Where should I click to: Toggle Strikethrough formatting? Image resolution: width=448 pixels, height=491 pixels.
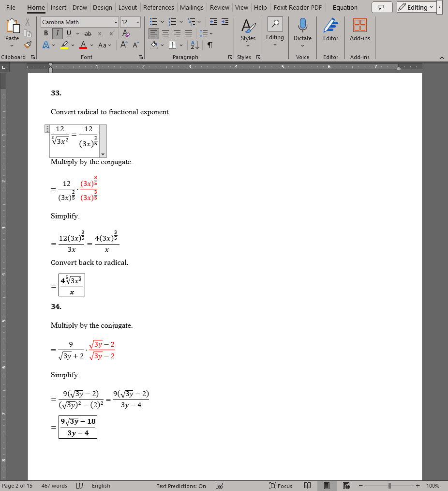click(x=88, y=33)
